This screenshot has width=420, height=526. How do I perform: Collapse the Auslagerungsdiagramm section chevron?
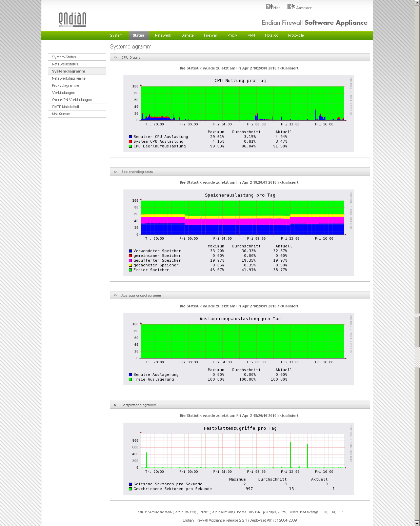point(115,296)
